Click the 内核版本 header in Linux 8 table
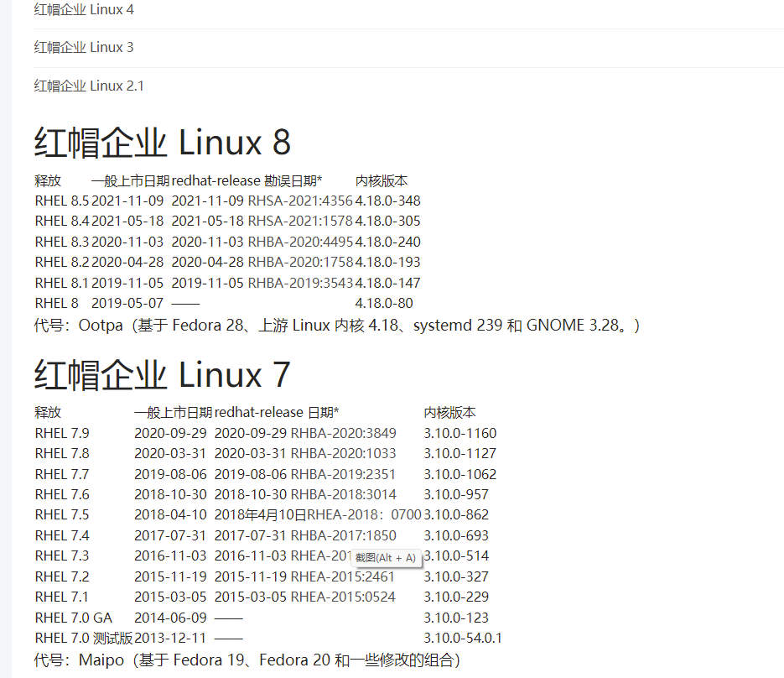784x678 pixels. pyautogui.click(x=382, y=180)
